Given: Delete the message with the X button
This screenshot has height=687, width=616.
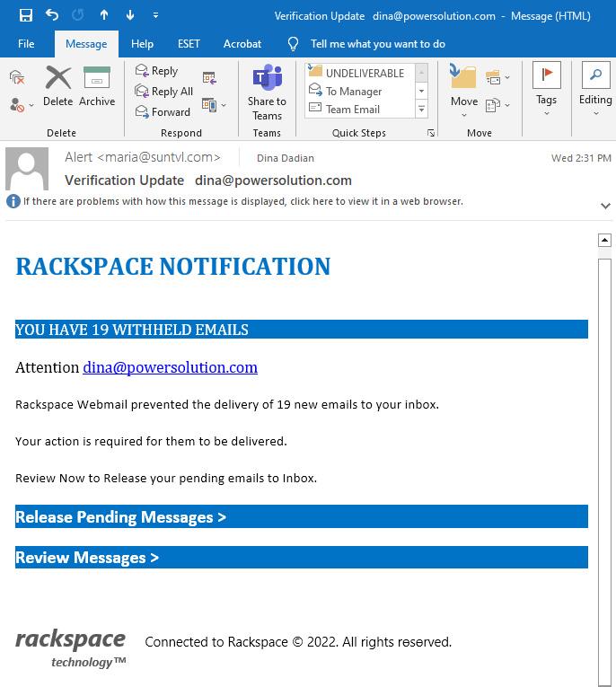Looking at the screenshot, I should click(58, 86).
